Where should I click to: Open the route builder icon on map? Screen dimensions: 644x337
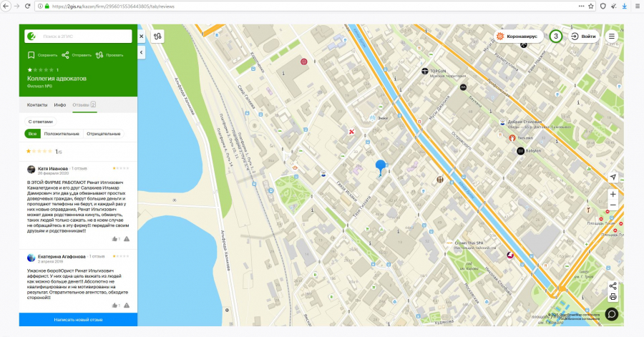[157, 36]
